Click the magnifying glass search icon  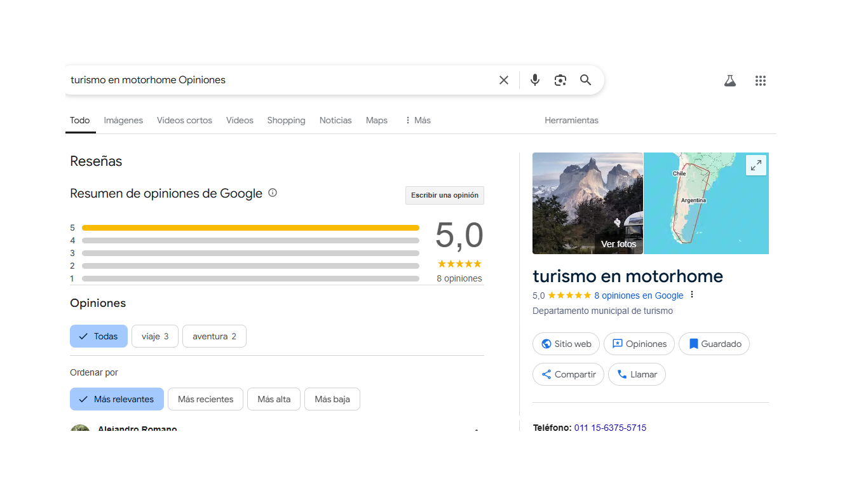coord(585,80)
